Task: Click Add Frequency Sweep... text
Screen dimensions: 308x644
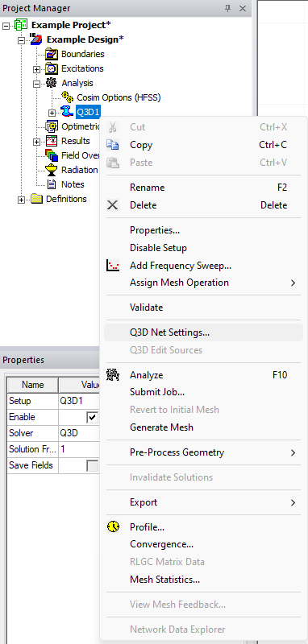Action: pyautogui.click(x=181, y=266)
